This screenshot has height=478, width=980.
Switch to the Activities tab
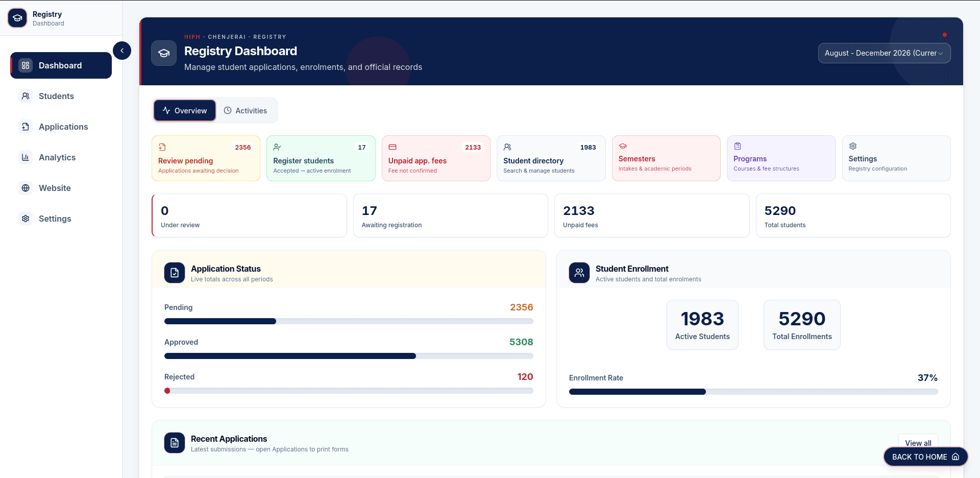(246, 110)
